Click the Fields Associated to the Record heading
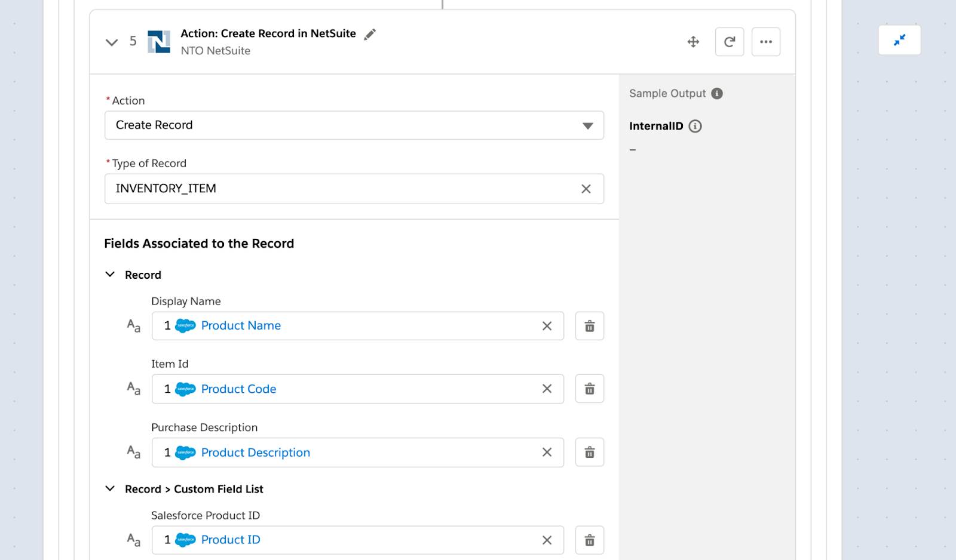Viewport: 956px width, 560px height. [x=199, y=244]
